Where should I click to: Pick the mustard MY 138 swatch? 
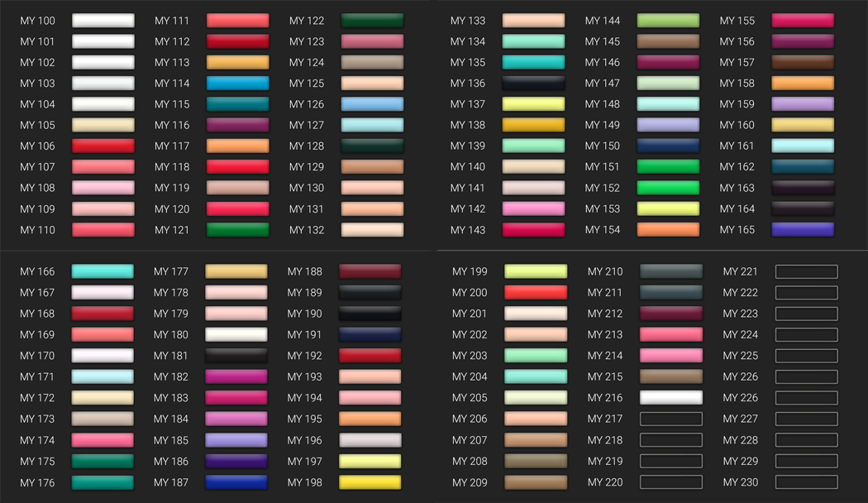(x=533, y=125)
